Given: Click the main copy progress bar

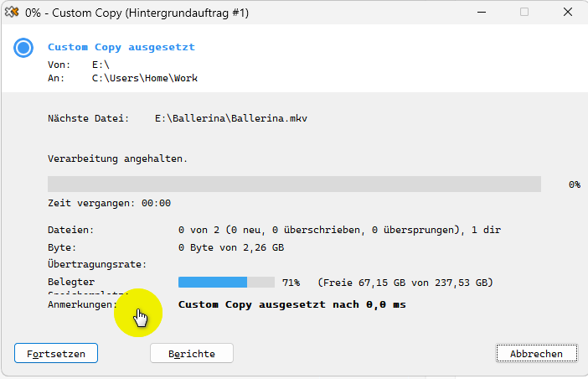Looking at the screenshot, I should (294, 184).
